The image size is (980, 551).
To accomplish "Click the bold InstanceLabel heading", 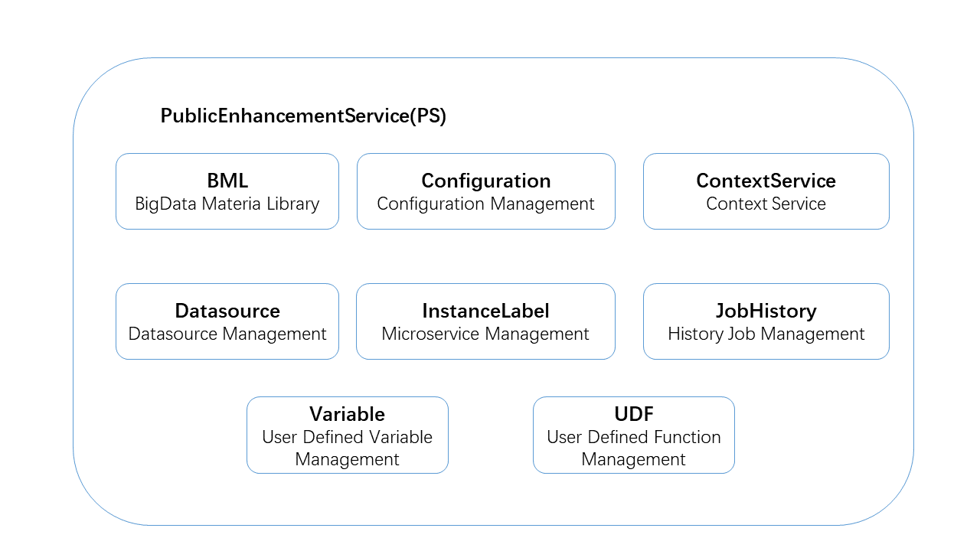I will pyautogui.click(x=485, y=311).
